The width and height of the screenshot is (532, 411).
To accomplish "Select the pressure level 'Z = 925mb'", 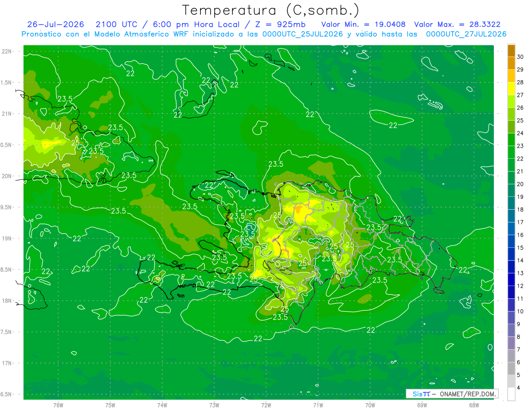I will coord(278,24).
